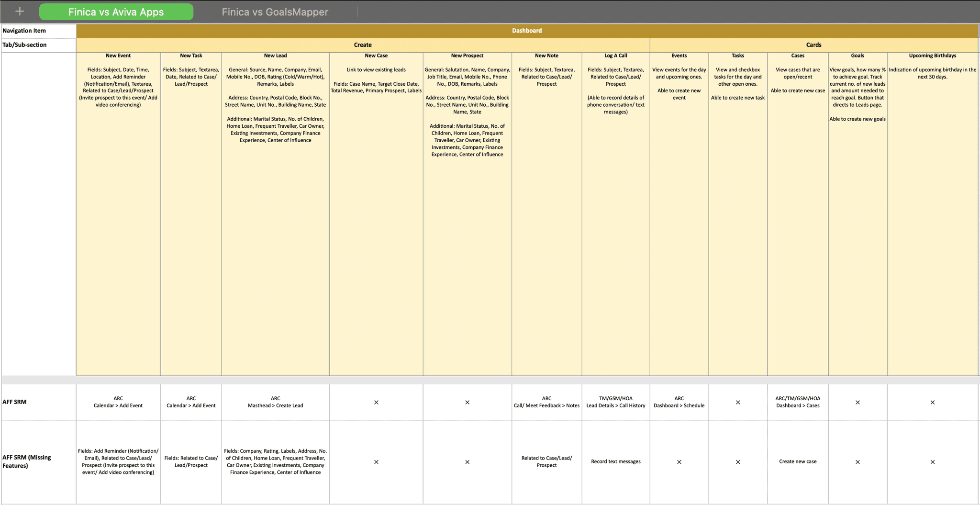Select the Goals card description cell
The image size is (980, 505).
pos(857,214)
